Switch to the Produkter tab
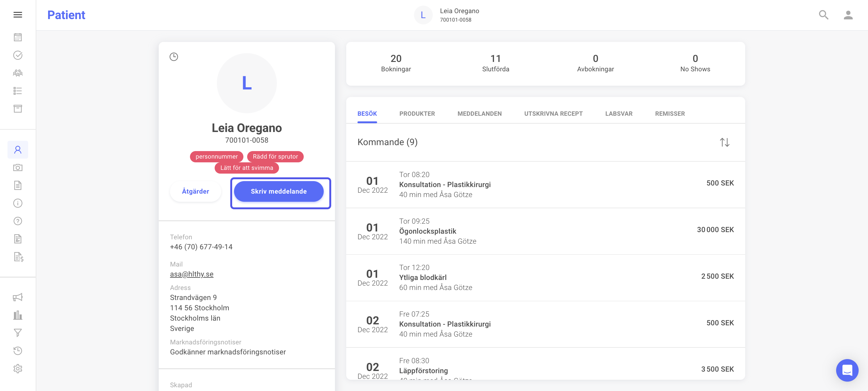The image size is (868, 391). tap(417, 114)
